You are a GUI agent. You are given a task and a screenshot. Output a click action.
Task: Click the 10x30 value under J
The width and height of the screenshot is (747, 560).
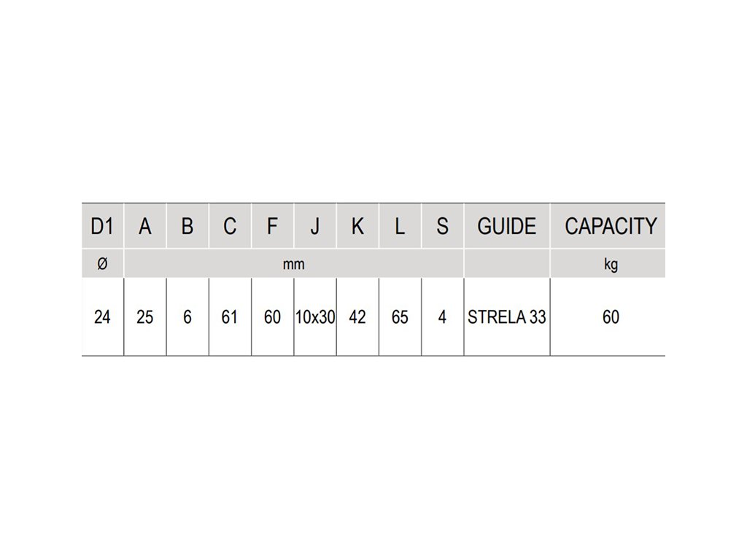(x=315, y=316)
